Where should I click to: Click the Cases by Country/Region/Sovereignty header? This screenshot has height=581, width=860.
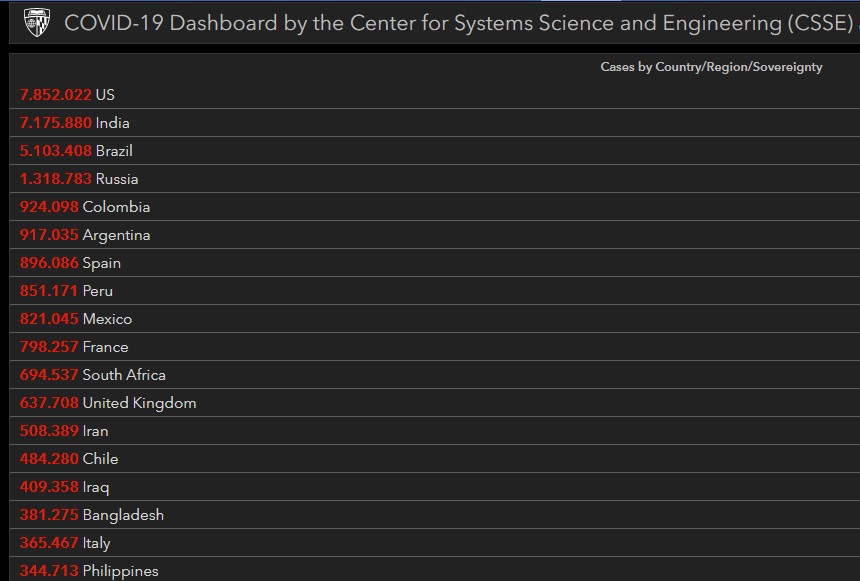point(711,67)
